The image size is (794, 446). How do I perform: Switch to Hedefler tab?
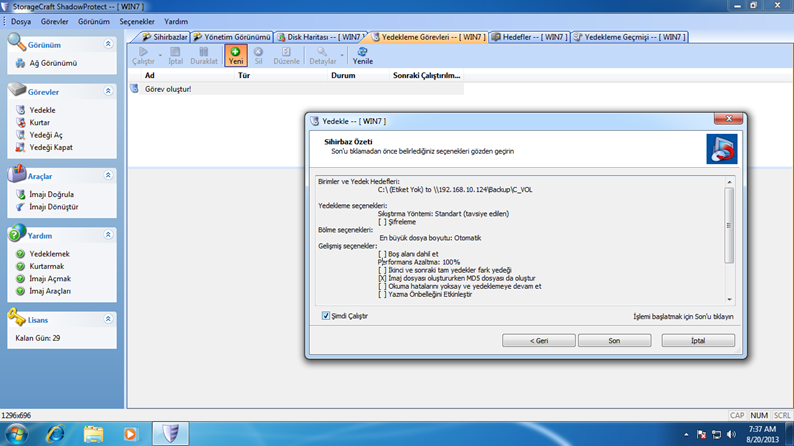(x=530, y=37)
